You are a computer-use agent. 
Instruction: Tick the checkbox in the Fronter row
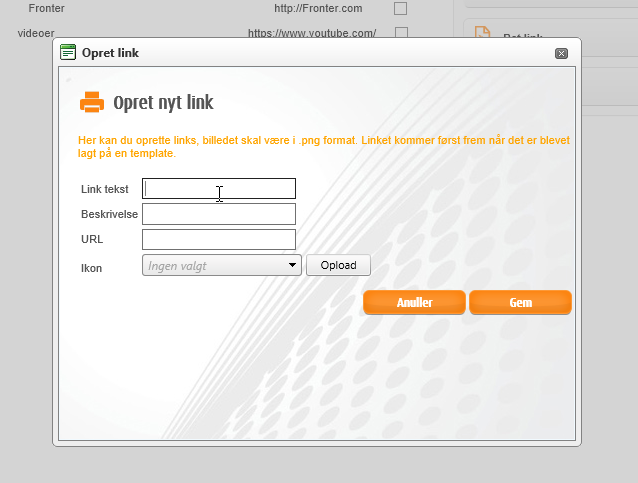(x=401, y=8)
